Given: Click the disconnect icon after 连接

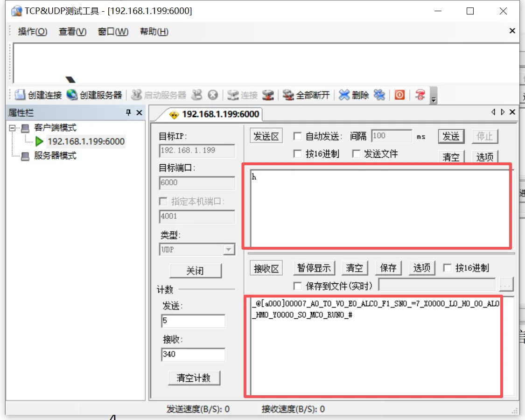Looking at the screenshot, I should point(268,95).
